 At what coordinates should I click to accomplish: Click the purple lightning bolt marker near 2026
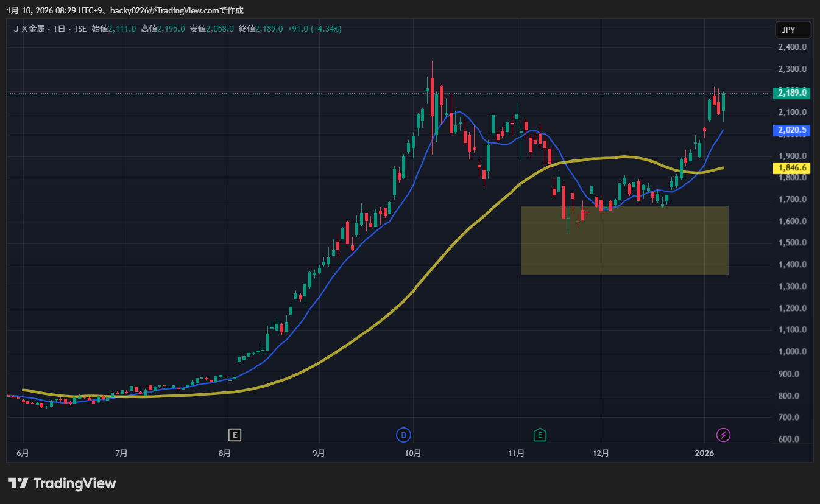(723, 435)
